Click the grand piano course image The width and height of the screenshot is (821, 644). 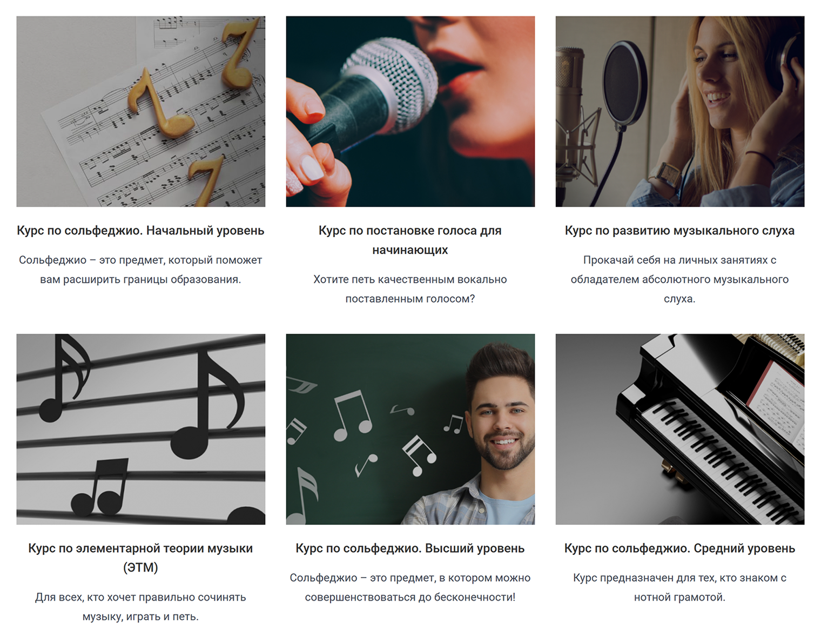tap(679, 429)
